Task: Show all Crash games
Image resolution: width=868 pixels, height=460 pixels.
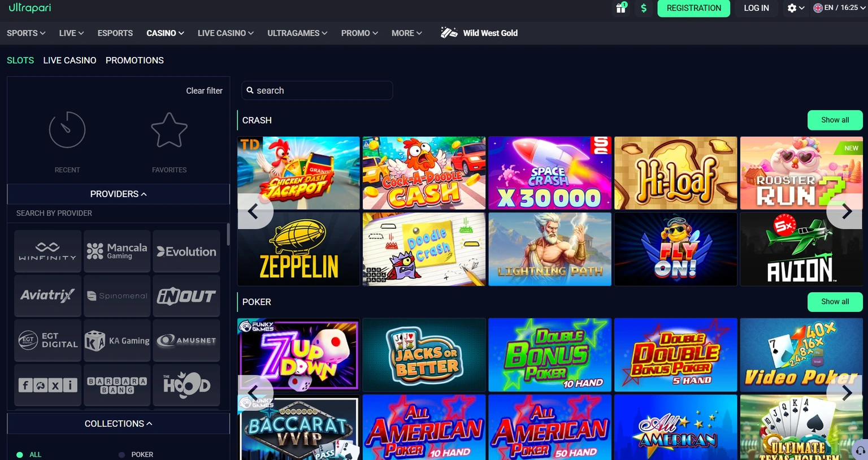Action: pyautogui.click(x=835, y=120)
